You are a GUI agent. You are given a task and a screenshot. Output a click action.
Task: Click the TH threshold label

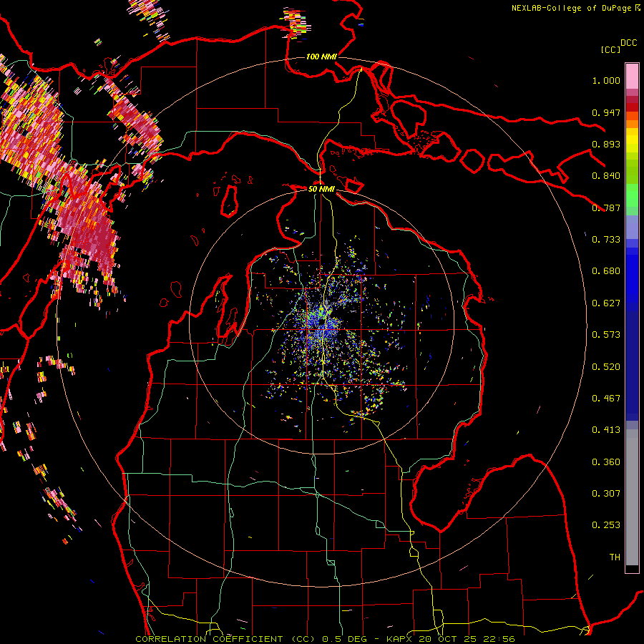pyautogui.click(x=615, y=557)
